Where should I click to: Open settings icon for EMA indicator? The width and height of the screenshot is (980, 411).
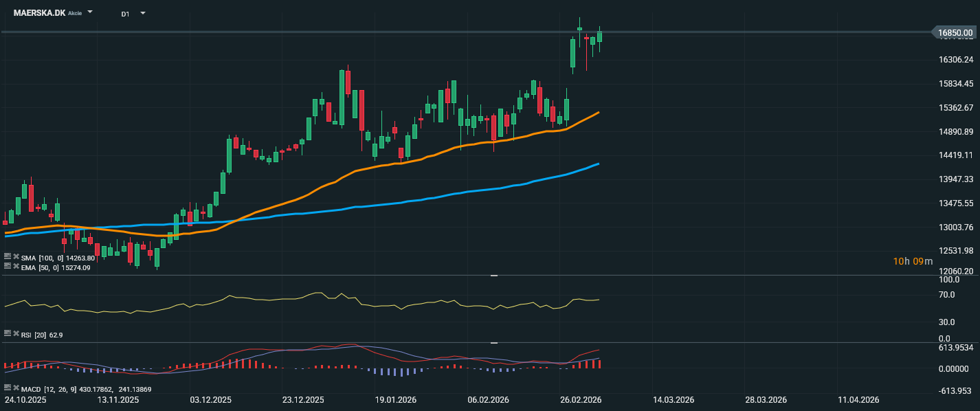(8, 267)
